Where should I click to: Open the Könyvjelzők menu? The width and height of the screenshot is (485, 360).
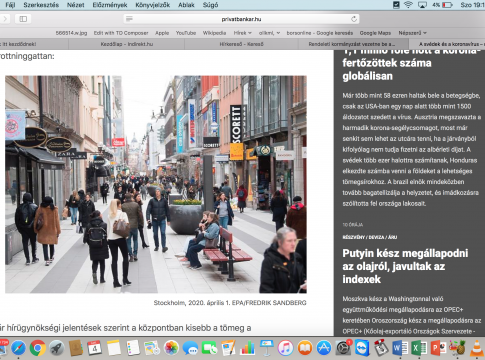click(153, 5)
